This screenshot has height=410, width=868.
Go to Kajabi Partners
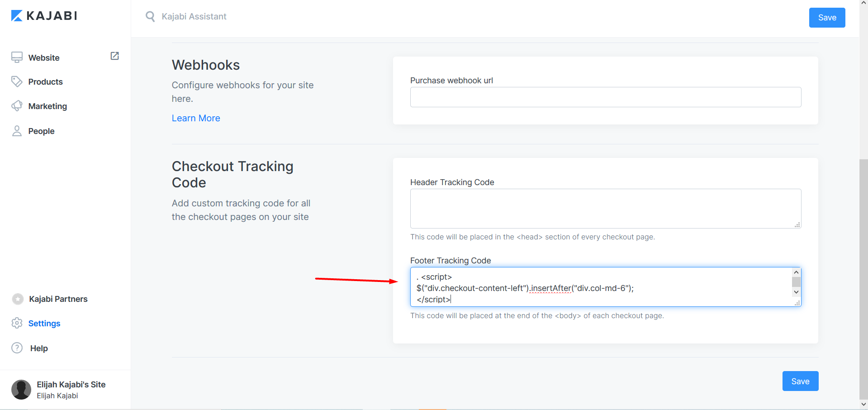[58, 299]
